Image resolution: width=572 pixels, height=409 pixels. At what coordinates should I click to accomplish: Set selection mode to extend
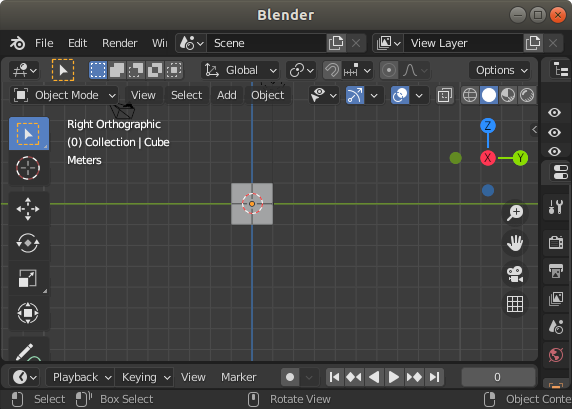pos(117,70)
